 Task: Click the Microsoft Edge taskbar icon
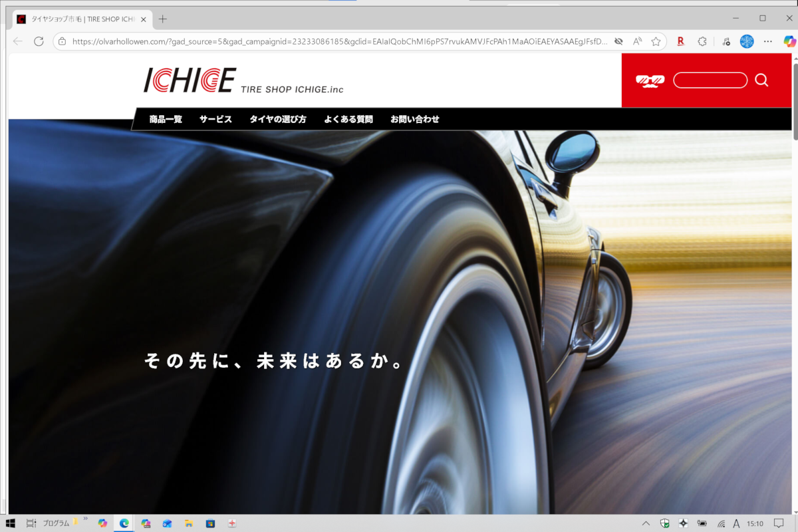[124, 523]
